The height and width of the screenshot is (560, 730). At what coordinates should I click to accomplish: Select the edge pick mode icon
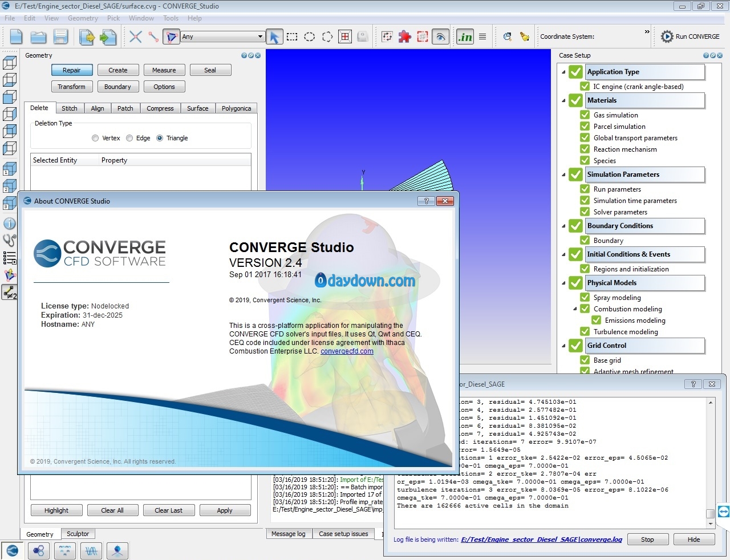click(153, 37)
